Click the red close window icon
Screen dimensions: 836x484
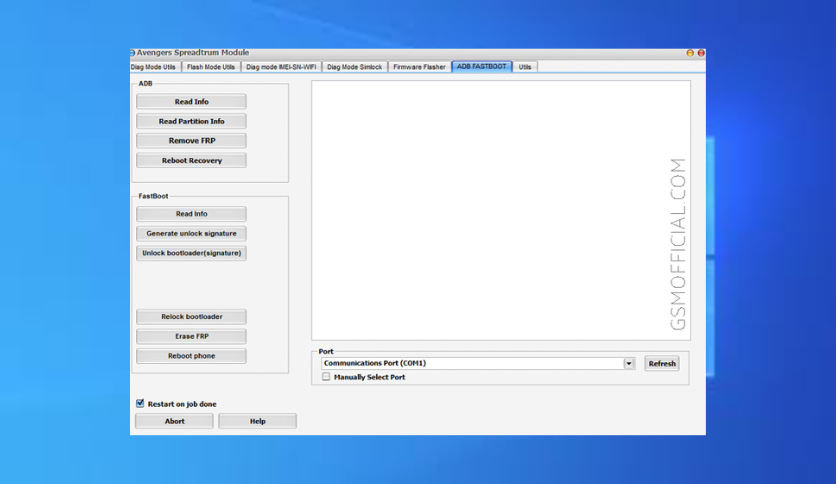pos(701,53)
